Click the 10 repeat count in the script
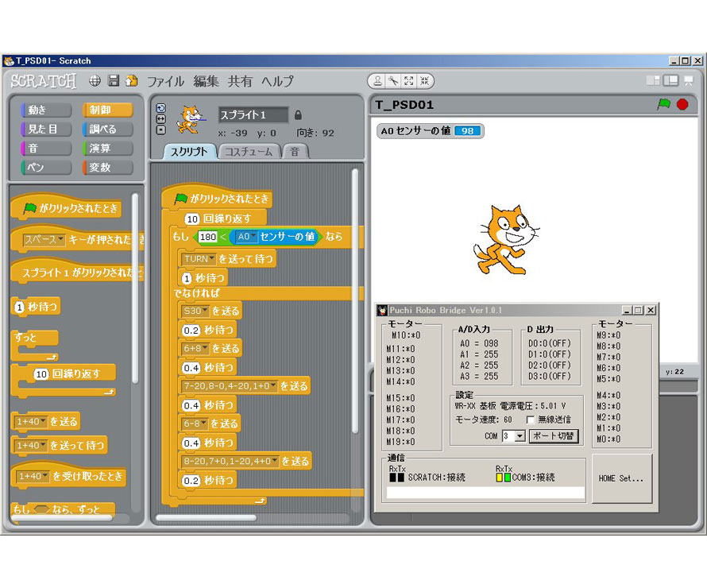Image resolution: width=707 pixels, height=588 pixels. pos(192,219)
